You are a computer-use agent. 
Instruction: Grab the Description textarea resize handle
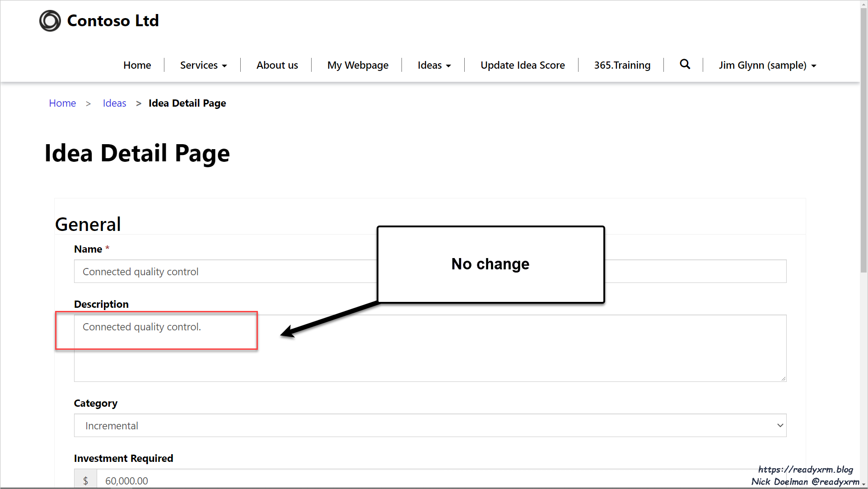tap(783, 378)
